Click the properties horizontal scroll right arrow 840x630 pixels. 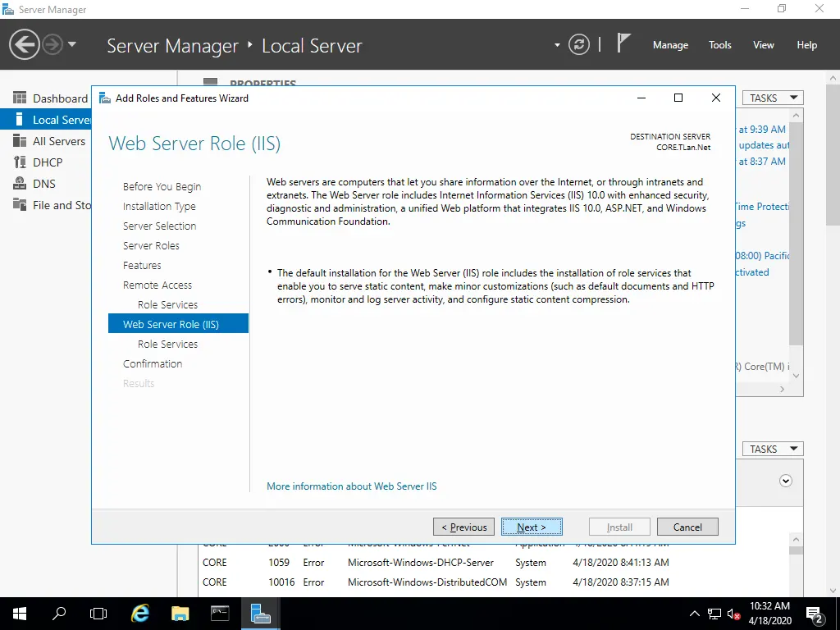pyautogui.click(x=782, y=390)
